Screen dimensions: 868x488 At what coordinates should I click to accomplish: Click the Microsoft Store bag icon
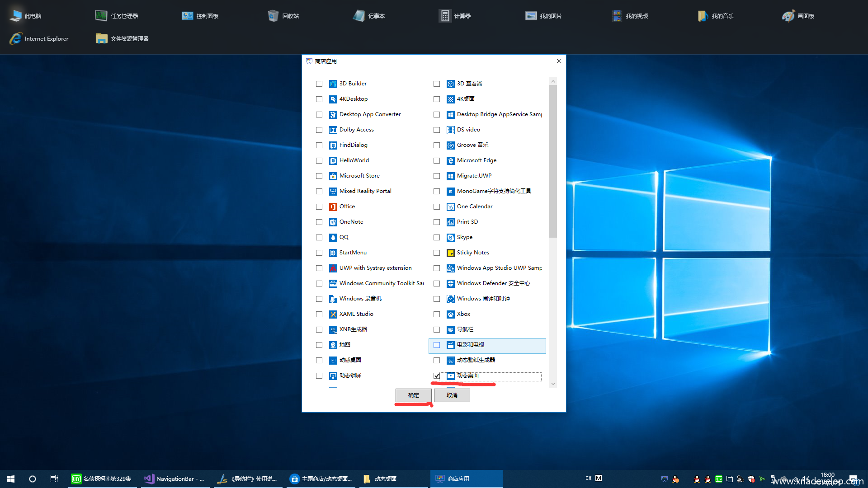coord(333,176)
